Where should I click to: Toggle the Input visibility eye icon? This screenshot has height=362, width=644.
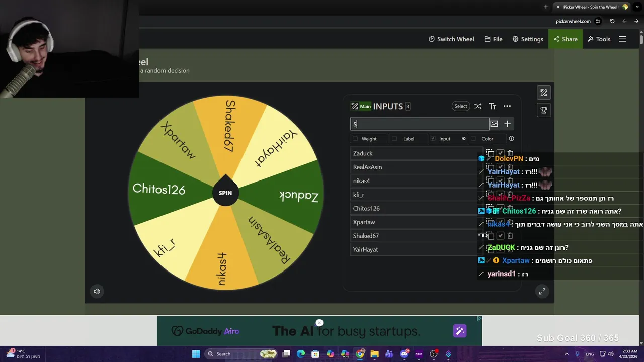click(x=464, y=139)
